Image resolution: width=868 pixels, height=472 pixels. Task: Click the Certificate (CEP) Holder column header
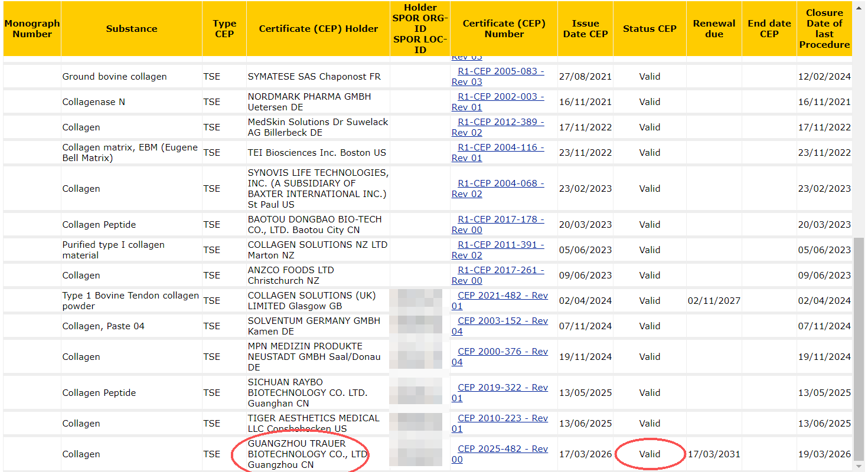coord(318,29)
